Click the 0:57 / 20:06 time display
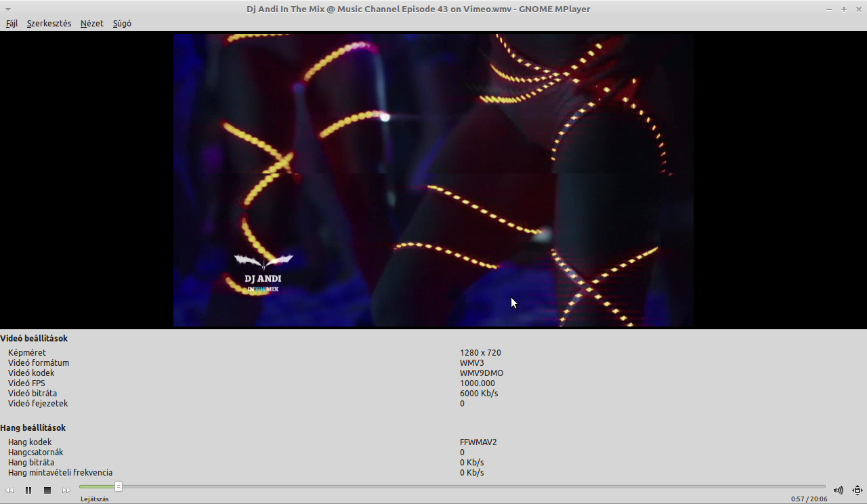This screenshot has height=504, width=867. click(x=809, y=499)
